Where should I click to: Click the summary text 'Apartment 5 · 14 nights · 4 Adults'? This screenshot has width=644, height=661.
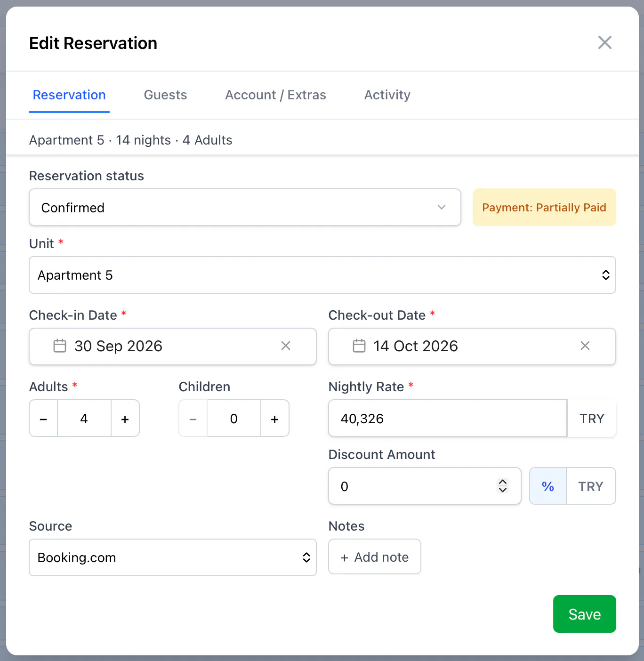131,140
